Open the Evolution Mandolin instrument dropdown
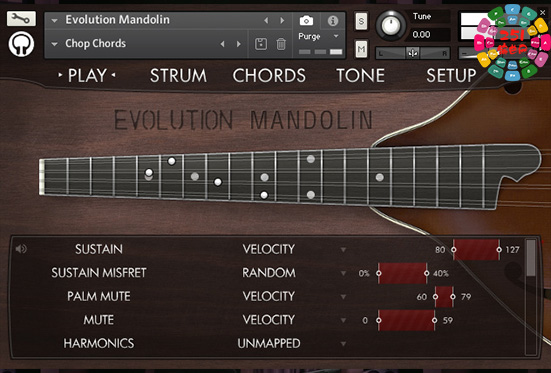The height and width of the screenshot is (373, 551). 54,20
